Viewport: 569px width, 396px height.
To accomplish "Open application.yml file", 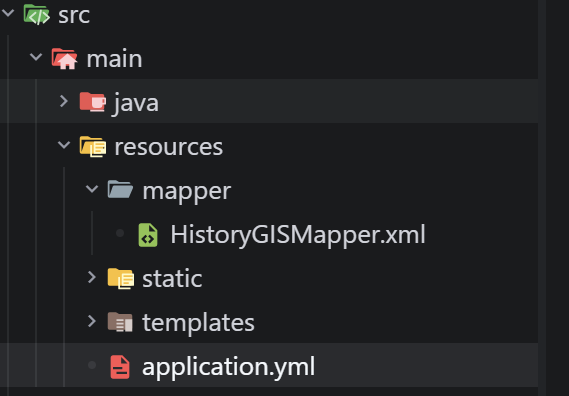I will pos(229,368).
